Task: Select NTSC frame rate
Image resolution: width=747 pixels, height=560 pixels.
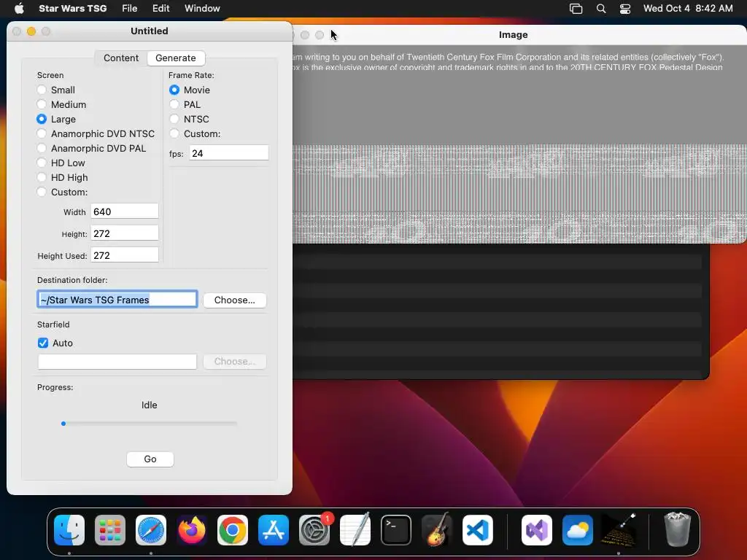Action: click(174, 119)
